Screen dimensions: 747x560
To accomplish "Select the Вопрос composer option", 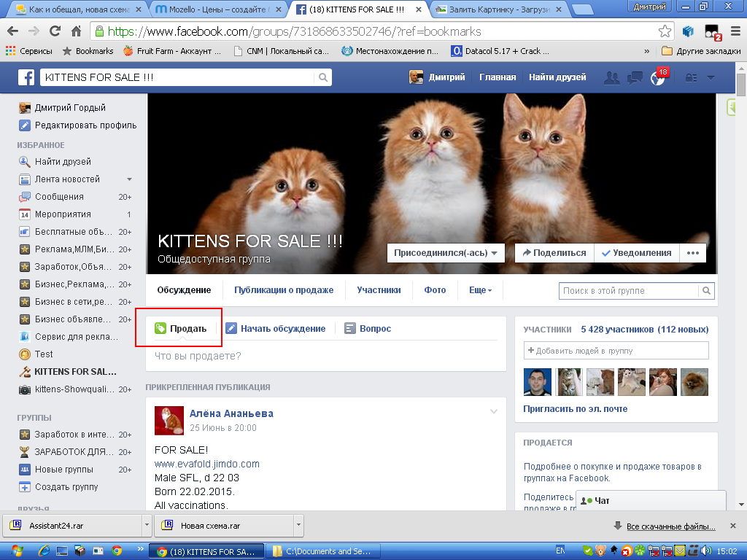I will tap(368, 329).
